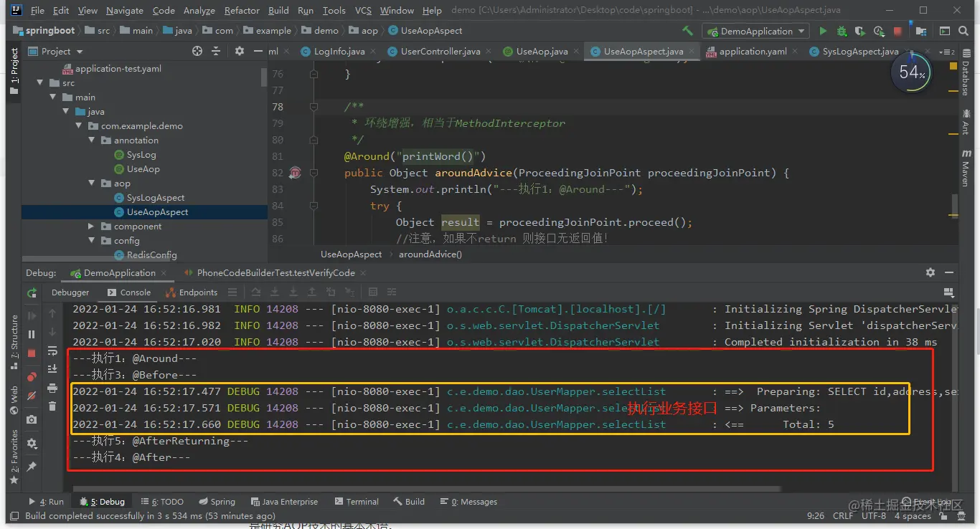
Task: Stop the debug session from the Debug sidebar
Action: point(32,353)
